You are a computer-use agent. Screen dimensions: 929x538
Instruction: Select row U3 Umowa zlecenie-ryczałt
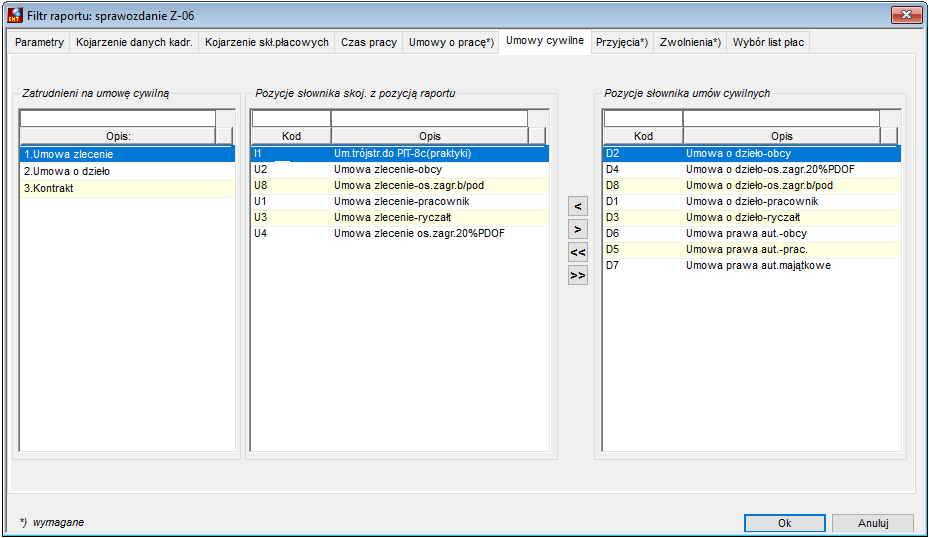pos(400,217)
